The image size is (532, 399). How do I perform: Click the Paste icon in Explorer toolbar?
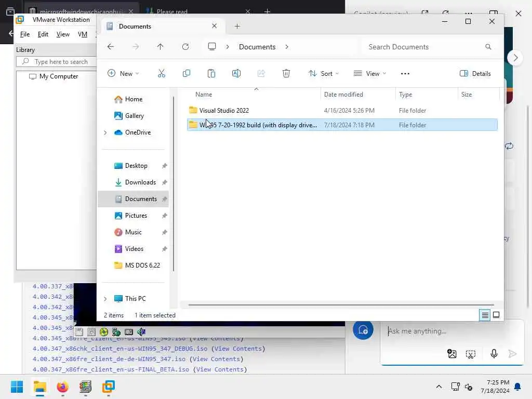[211, 73]
